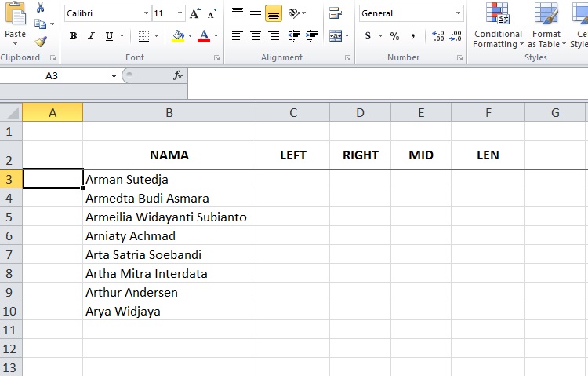Viewport: 588px width, 376px height.
Task: Select cell with Arthur Andersen
Action: pos(169,292)
